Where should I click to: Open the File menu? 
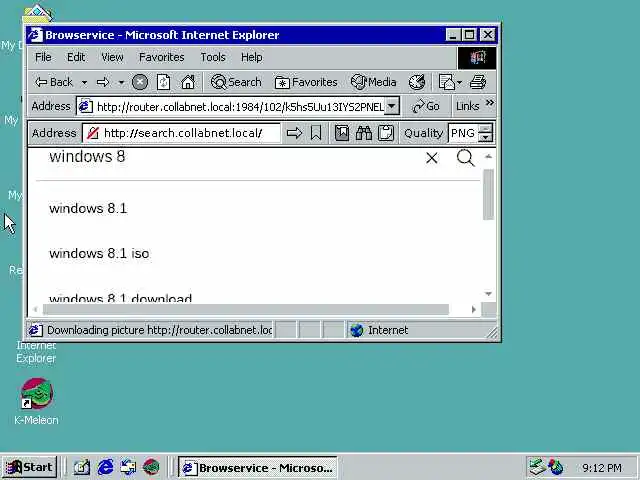[43, 57]
